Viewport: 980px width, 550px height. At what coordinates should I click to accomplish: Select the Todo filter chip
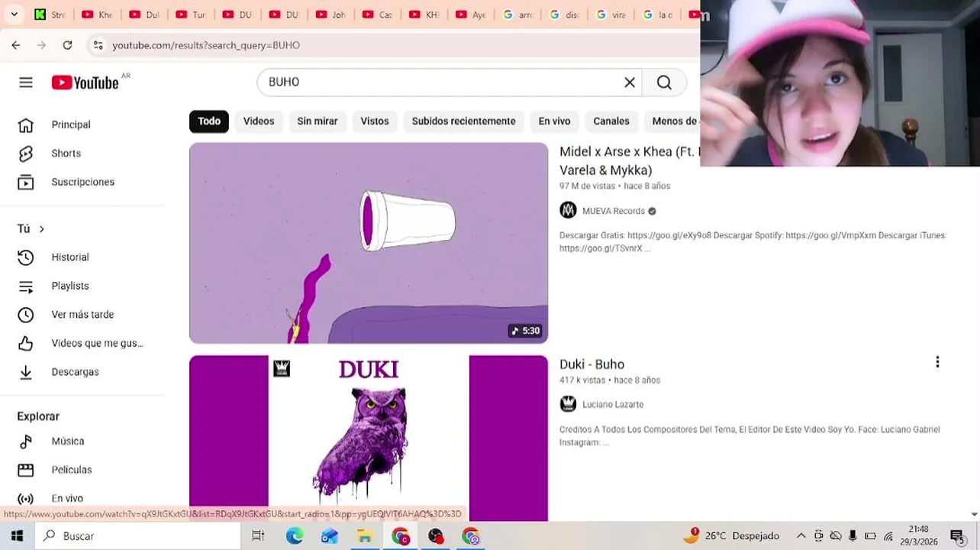209,121
